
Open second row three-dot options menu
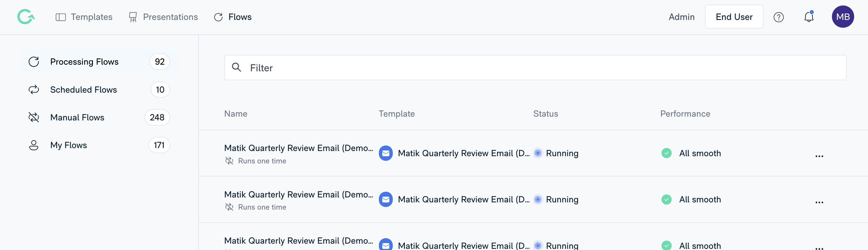(819, 202)
